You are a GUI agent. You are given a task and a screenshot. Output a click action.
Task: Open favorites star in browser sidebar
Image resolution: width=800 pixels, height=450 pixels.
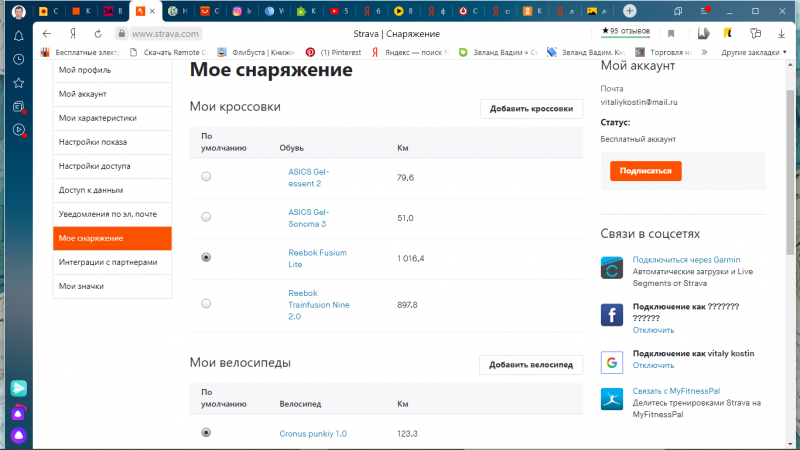19,83
